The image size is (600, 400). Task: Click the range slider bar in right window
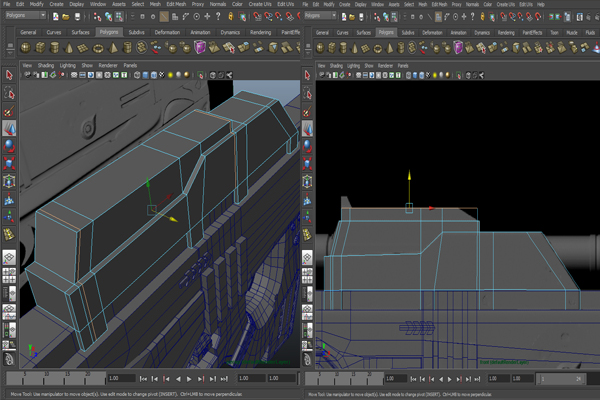561,379
